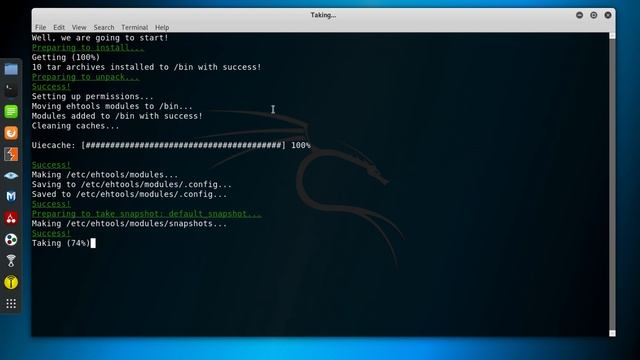Click "Moving ehtools modules to /bin..." line
The height and width of the screenshot is (360, 640).
(x=112, y=106)
